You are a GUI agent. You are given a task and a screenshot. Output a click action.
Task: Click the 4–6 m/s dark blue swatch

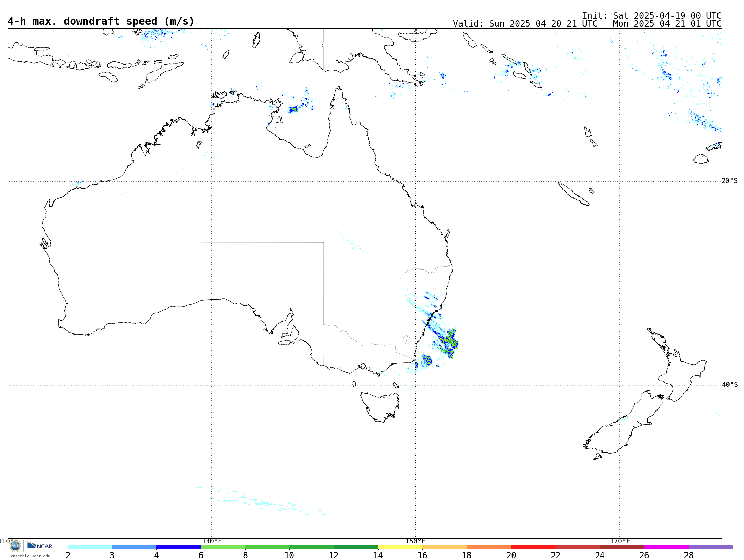[178, 547]
